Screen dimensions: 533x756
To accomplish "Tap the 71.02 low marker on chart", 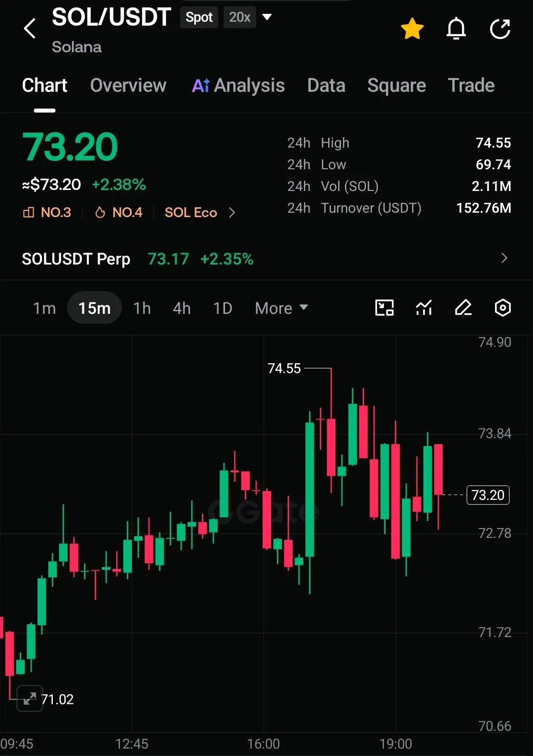I will [x=58, y=699].
